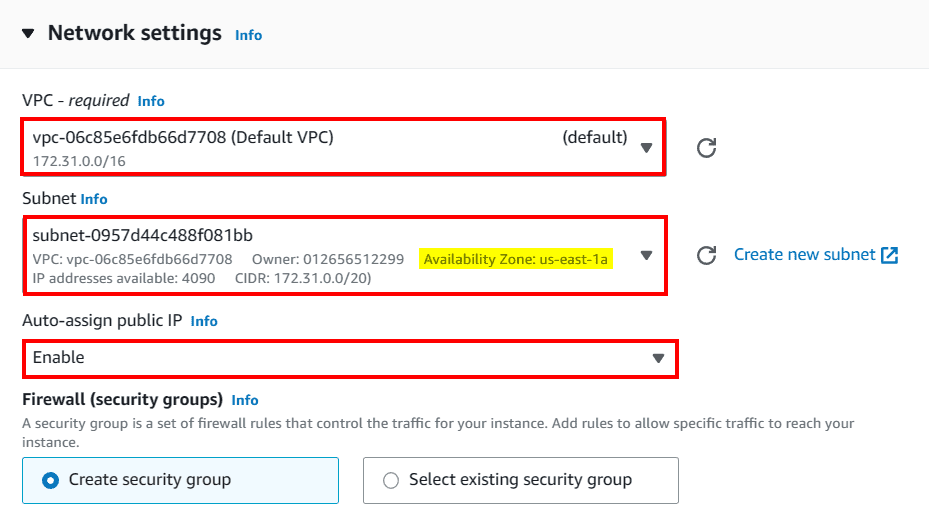Open Info link next to Subnet label

click(94, 199)
